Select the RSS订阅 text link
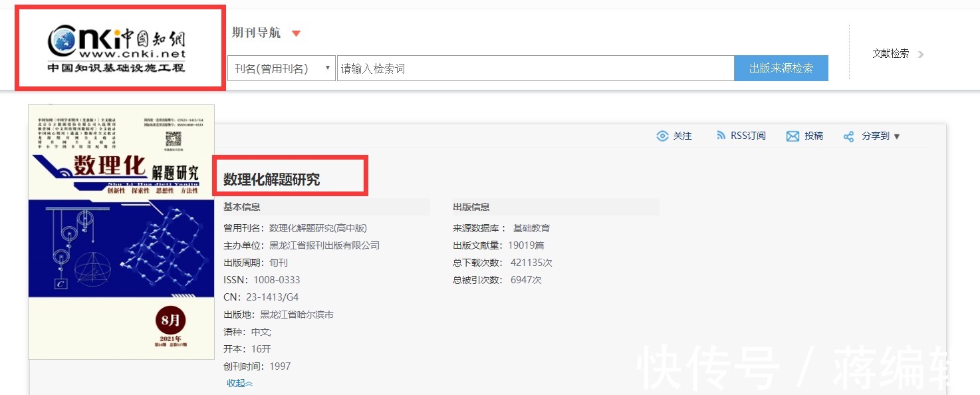Viewport: 980px width, 395px height. coord(748,136)
